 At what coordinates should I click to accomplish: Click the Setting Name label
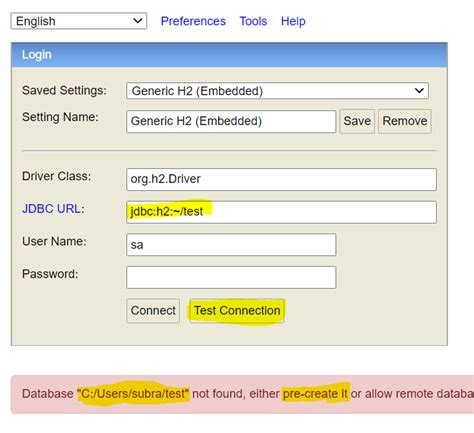[x=60, y=117]
